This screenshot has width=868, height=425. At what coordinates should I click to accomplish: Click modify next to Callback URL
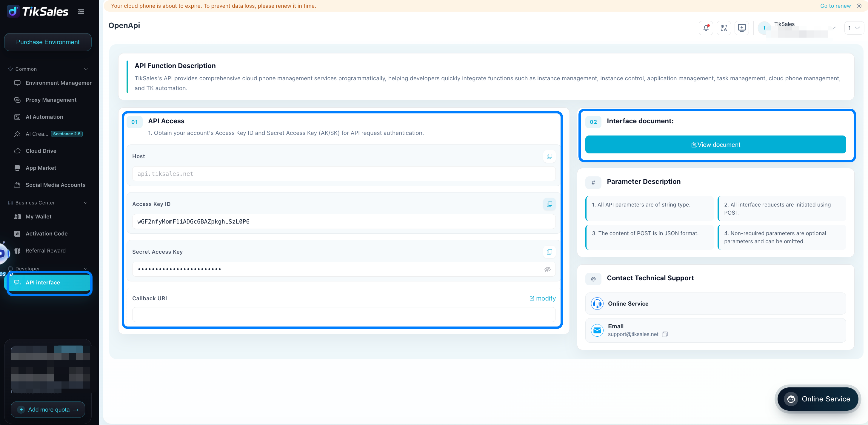[x=543, y=299]
